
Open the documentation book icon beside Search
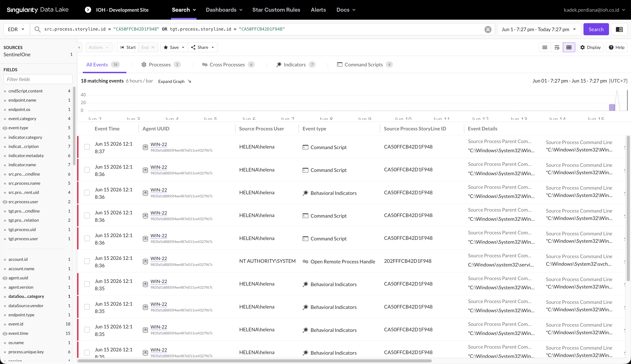pyautogui.click(x=619, y=30)
